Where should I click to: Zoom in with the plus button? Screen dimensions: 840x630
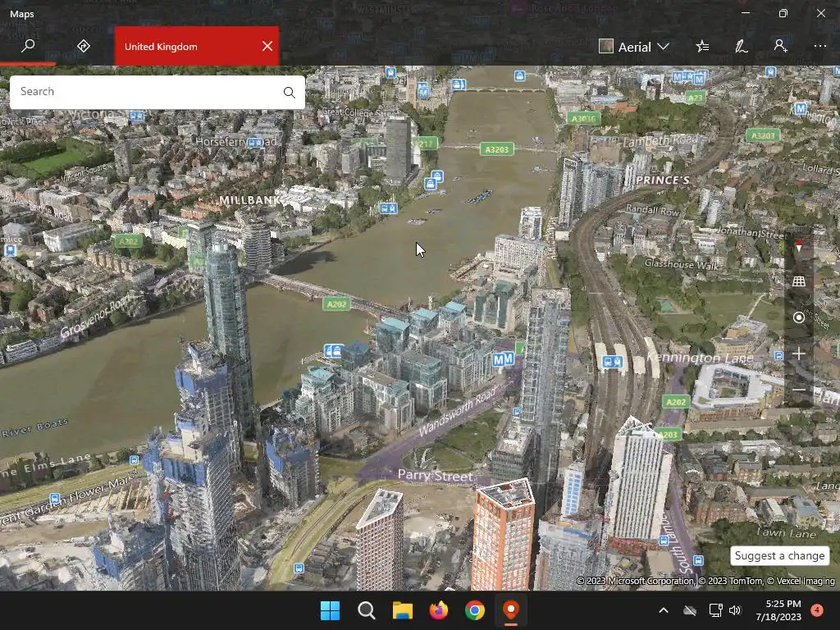pos(799,354)
